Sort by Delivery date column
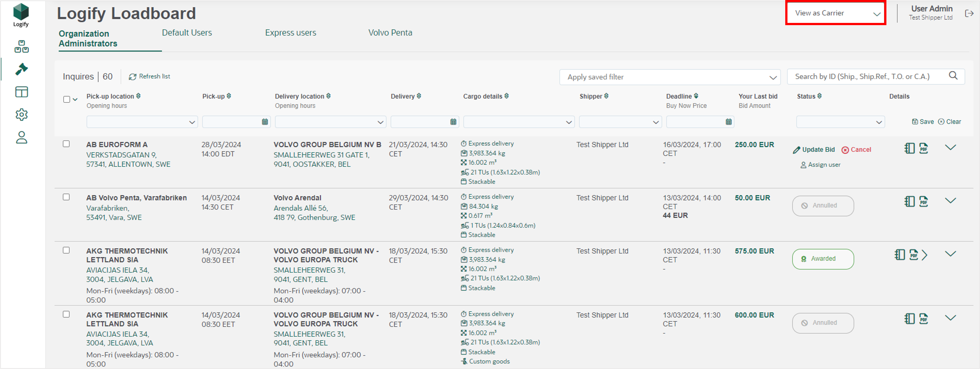 419,96
